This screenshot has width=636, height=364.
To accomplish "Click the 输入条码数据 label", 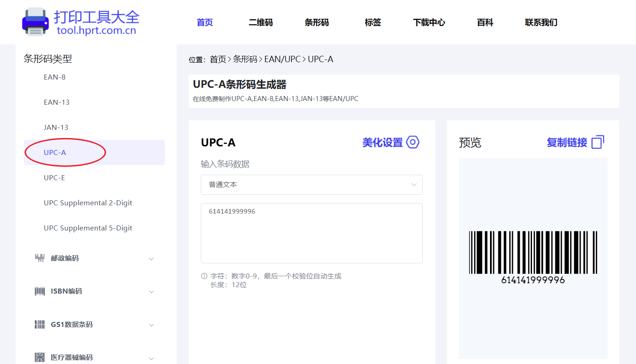I will pyautogui.click(x=225, y=164).
